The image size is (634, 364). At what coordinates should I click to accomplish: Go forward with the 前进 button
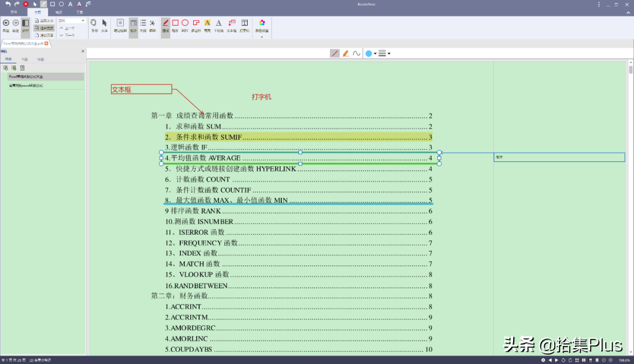pyautogui.click(x=16, y=25)
